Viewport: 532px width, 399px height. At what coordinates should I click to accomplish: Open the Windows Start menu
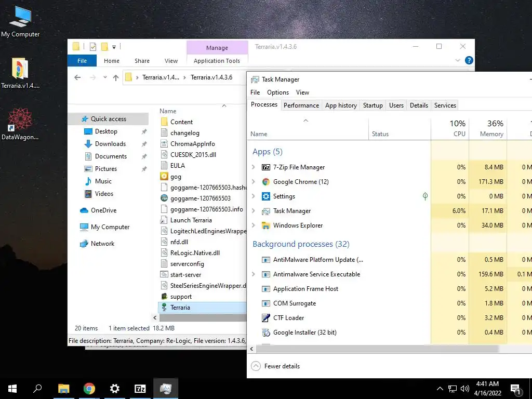[x=12, y=389]
